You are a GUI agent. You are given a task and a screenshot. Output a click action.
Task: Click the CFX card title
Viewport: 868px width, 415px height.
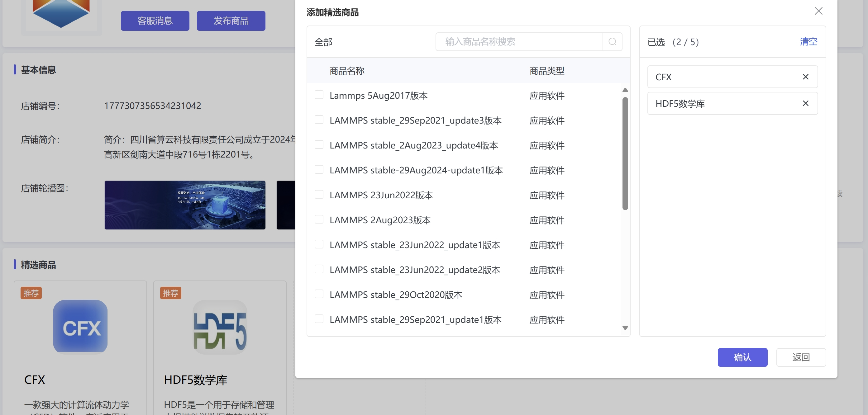[x=34, y=380]
